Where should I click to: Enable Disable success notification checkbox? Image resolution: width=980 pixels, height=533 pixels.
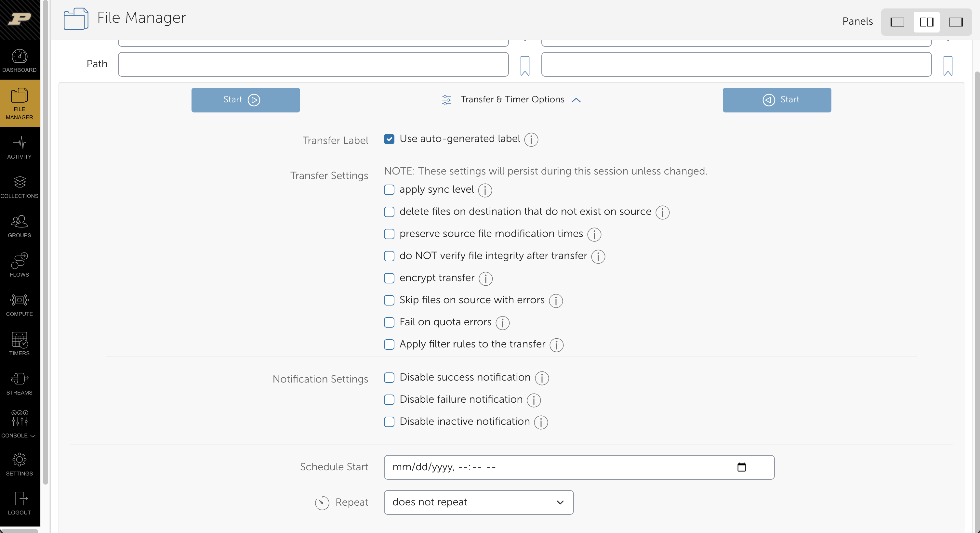click(389, 378)
